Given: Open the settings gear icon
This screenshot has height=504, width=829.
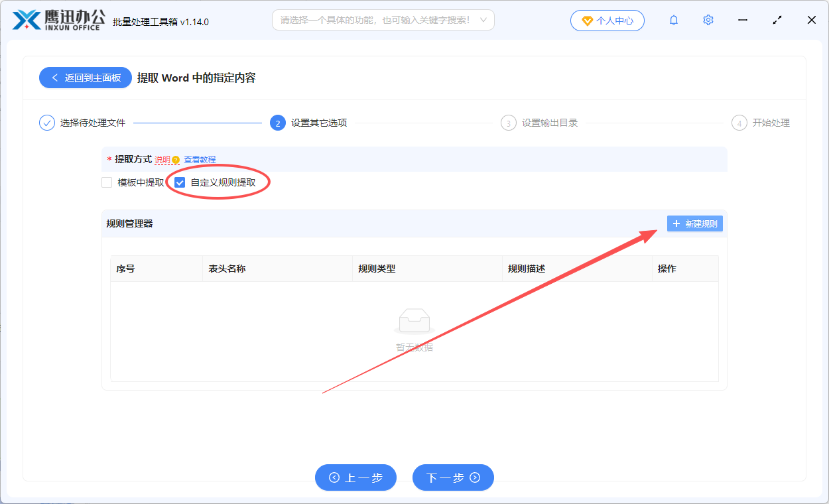Looking at the screenshot, I should coord(708,20).
